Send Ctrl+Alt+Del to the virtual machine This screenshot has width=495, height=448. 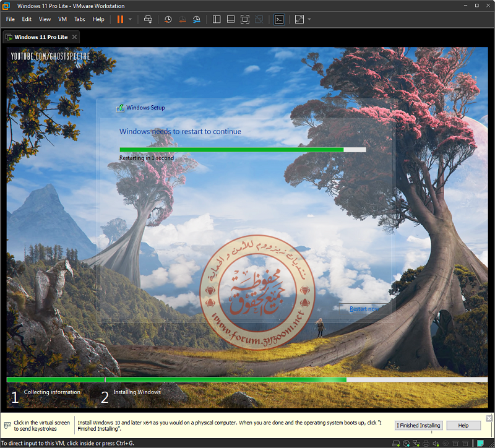[148, 19]
